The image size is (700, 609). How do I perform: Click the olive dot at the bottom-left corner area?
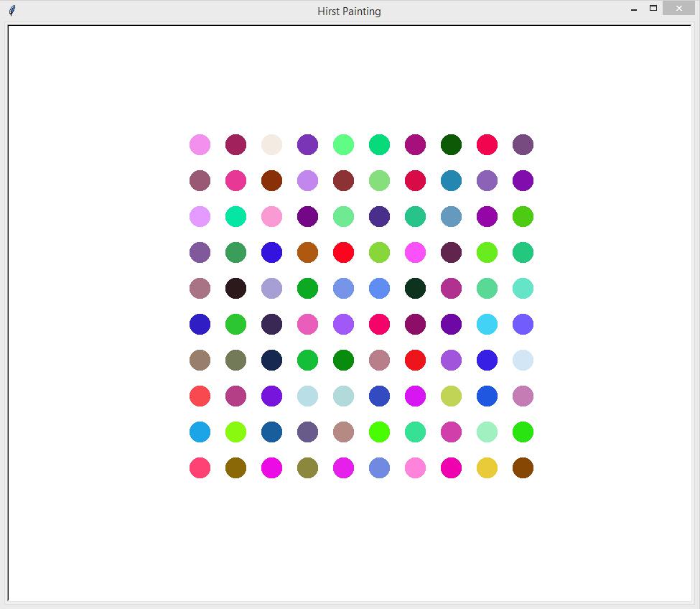pos(235,468)
